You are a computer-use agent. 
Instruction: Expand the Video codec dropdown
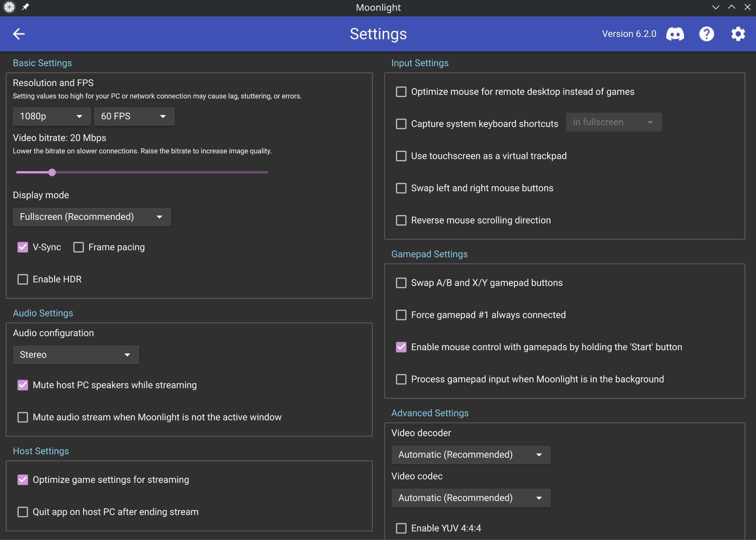tap(471, 498)
